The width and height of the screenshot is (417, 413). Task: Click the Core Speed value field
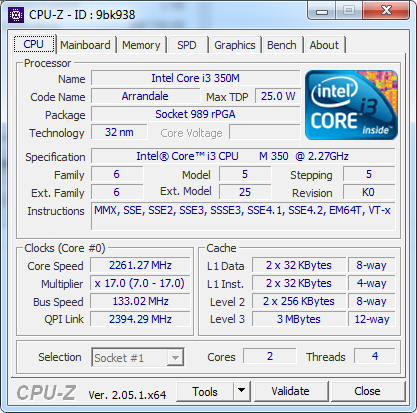pos(140,265)
